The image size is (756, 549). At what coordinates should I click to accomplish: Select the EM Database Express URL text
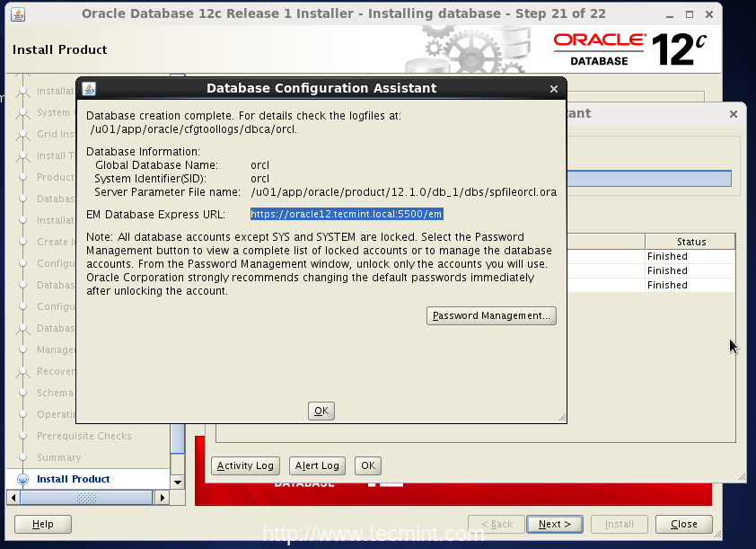click(347, 214)
